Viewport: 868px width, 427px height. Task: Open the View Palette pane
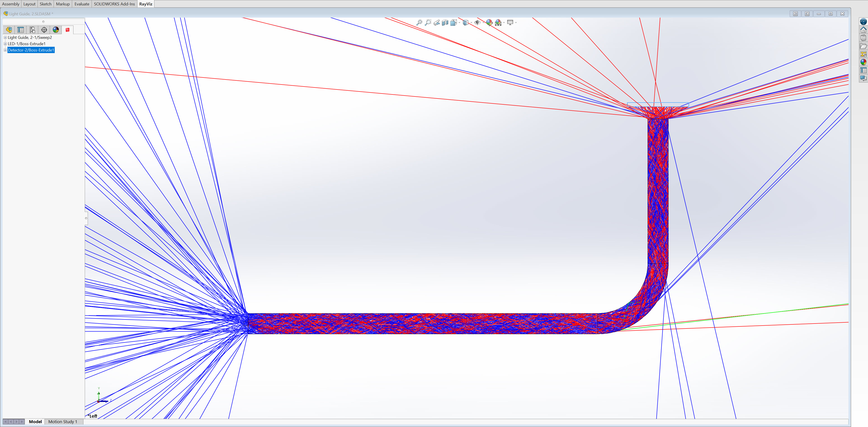click(x=863, y=54)
